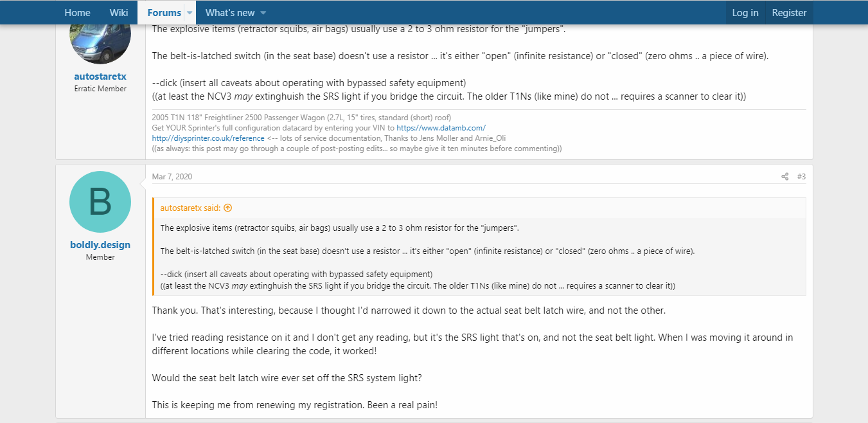Click the share icon on post #3
Viewport: 868px width, 423px height.
point(784,177)
